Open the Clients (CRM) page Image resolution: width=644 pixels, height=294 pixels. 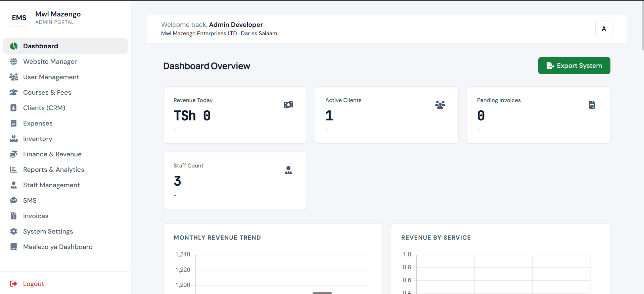click(65, 108)
